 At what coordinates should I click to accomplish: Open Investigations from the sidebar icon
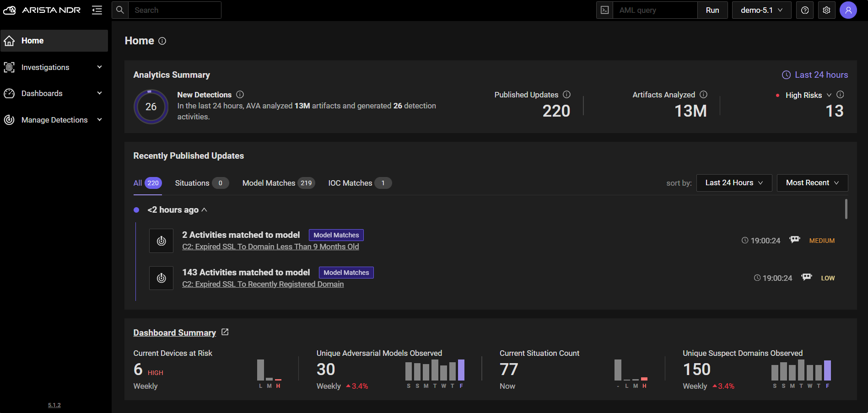[x=9, y=67]
